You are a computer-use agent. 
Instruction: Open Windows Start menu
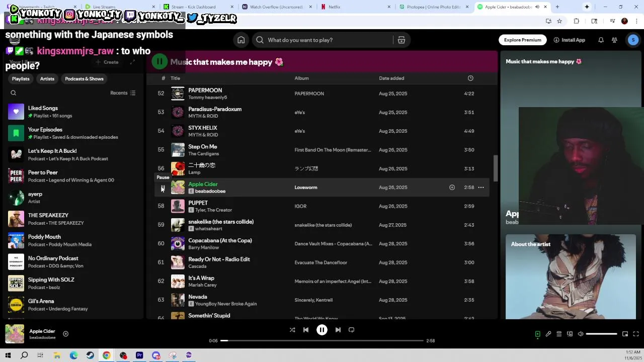click(x=8, y=355)
